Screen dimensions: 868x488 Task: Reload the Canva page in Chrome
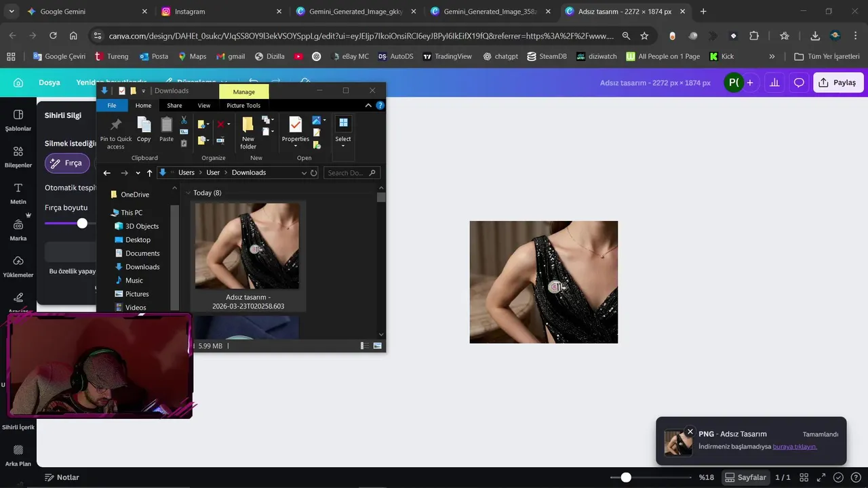click(x=53, y=36)
